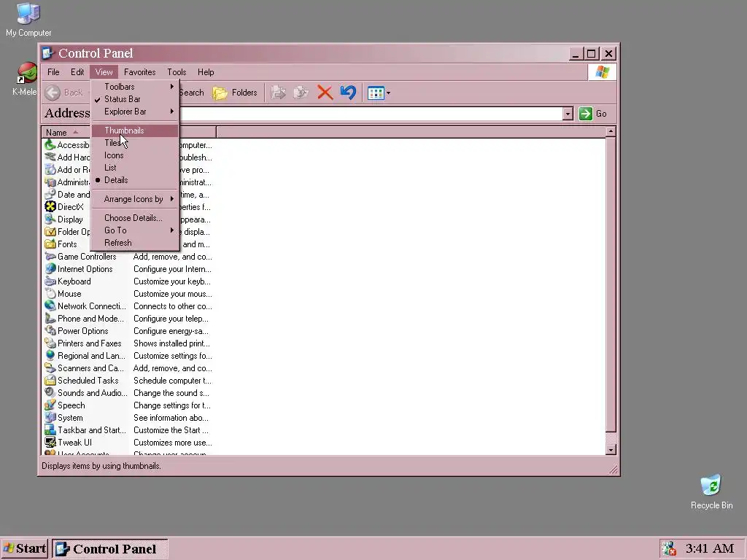Click the scrollbar down arrow
This screenshot has height=560, width=747.
click(611, 449)
